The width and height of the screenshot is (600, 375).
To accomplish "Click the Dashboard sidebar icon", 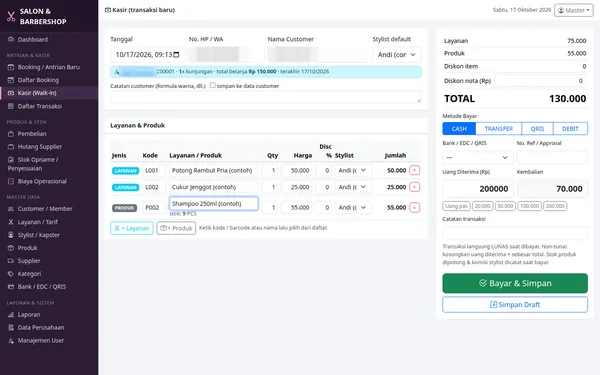I will (x=11, y=39).
